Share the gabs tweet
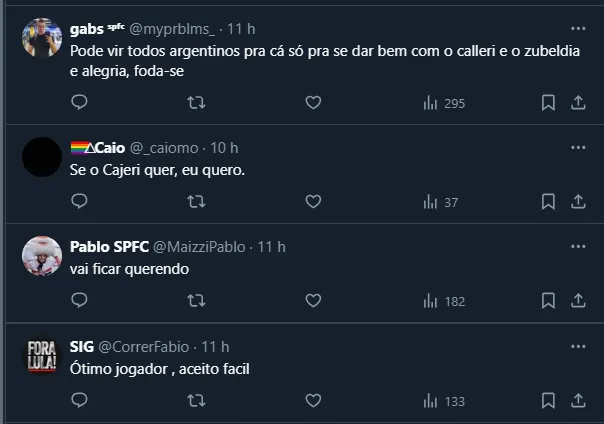The image size is (604, 424). click(x=578, y=102)
